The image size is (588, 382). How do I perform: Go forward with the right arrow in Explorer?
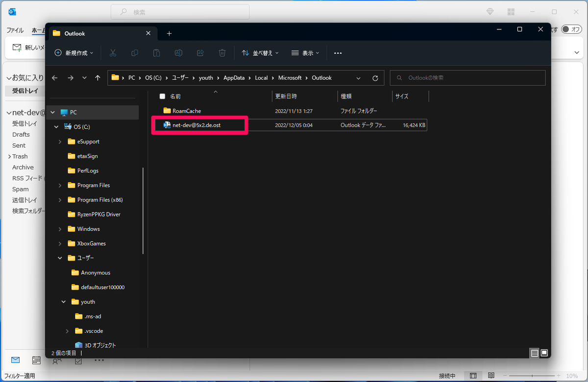coord(71,78)
